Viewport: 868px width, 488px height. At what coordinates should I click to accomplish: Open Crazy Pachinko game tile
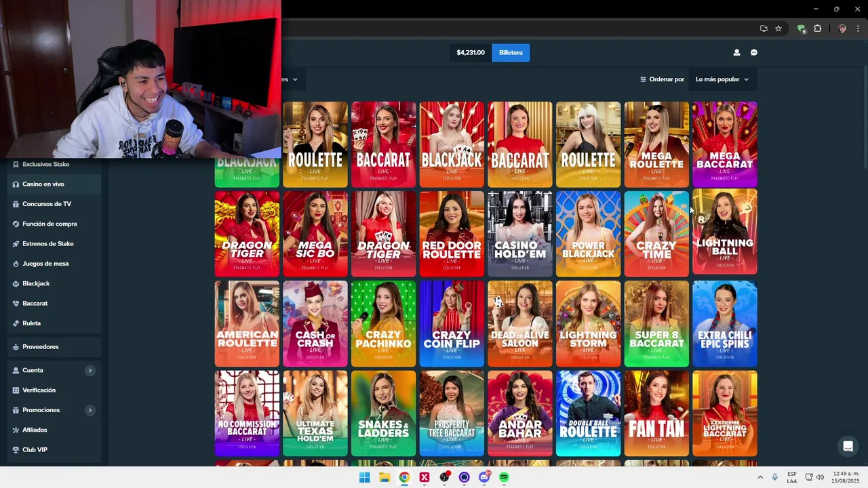(x=384, y=324)
